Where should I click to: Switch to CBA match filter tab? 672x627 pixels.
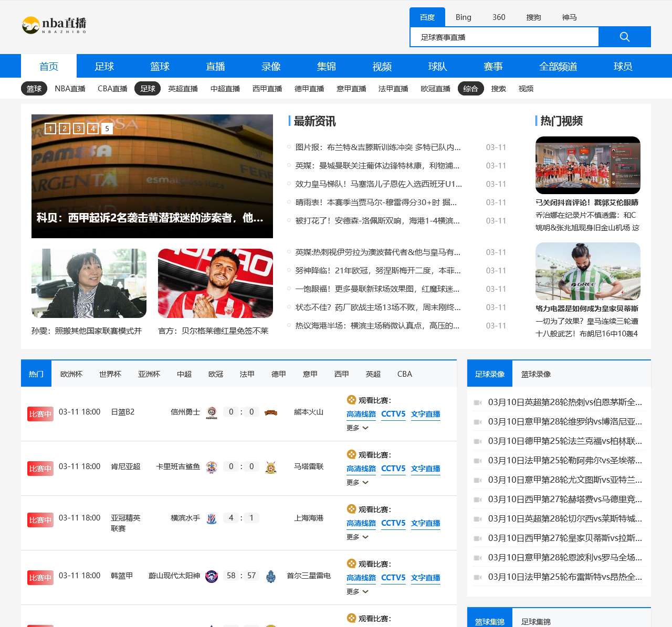(x=405, y=374)
